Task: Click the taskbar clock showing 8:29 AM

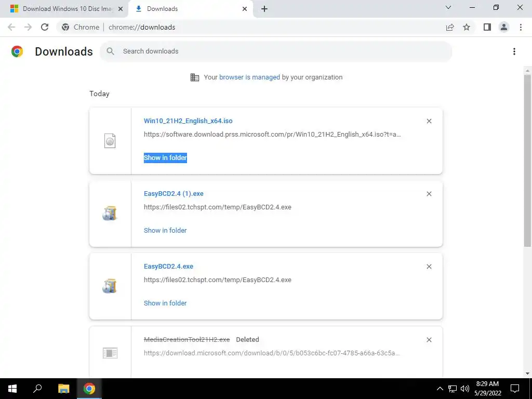Action: click(487, 389)
